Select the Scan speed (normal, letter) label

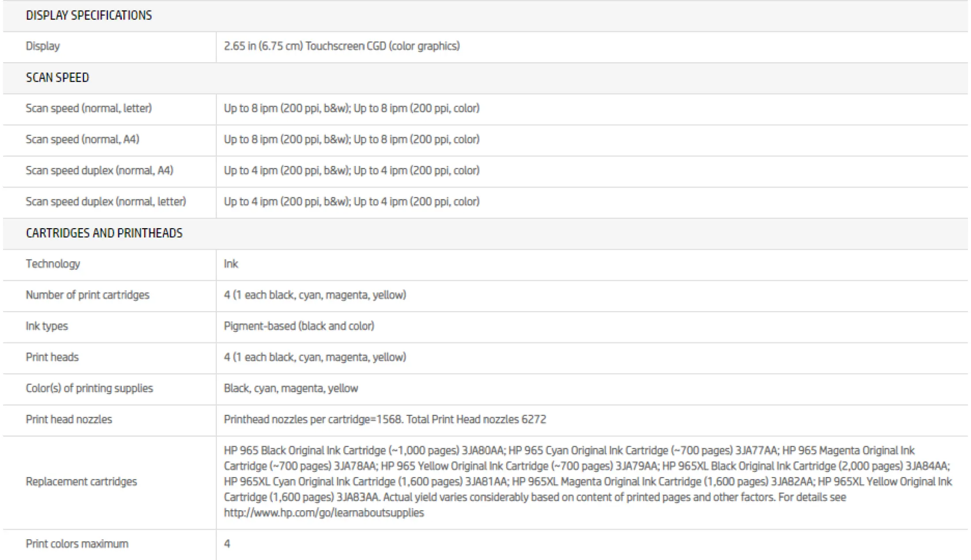pyautogui.click(x=89, y=109)
